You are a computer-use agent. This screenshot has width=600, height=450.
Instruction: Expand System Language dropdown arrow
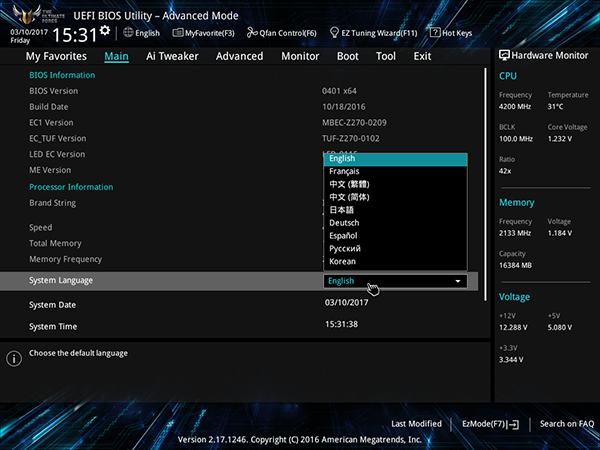(x=458, y=281)
